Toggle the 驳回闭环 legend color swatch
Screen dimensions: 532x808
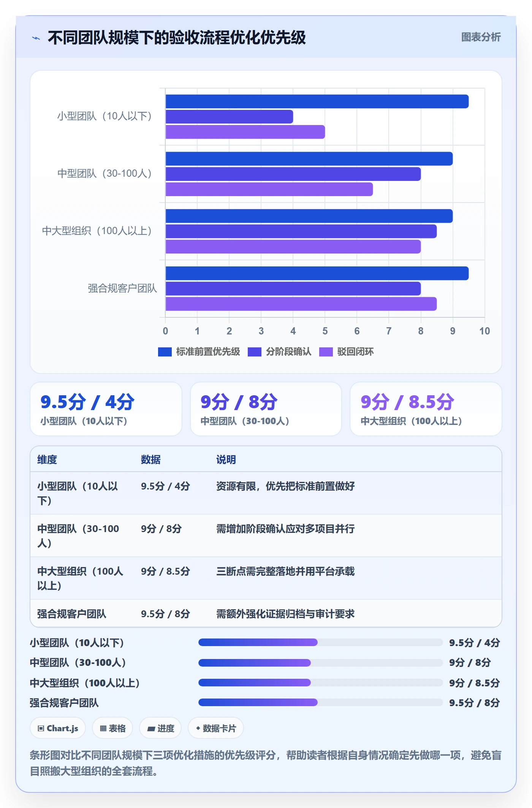point(326,352)
